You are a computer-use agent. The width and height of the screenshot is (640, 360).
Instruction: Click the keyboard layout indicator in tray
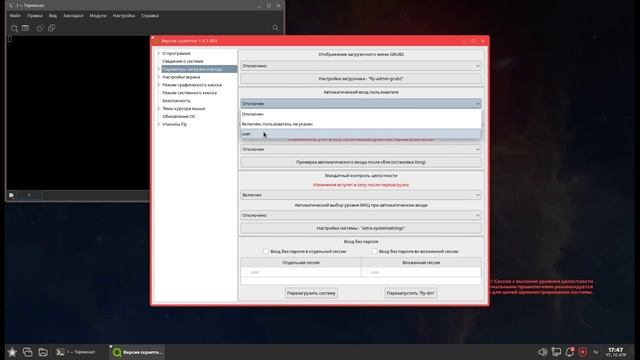click(x=596, y=352)
